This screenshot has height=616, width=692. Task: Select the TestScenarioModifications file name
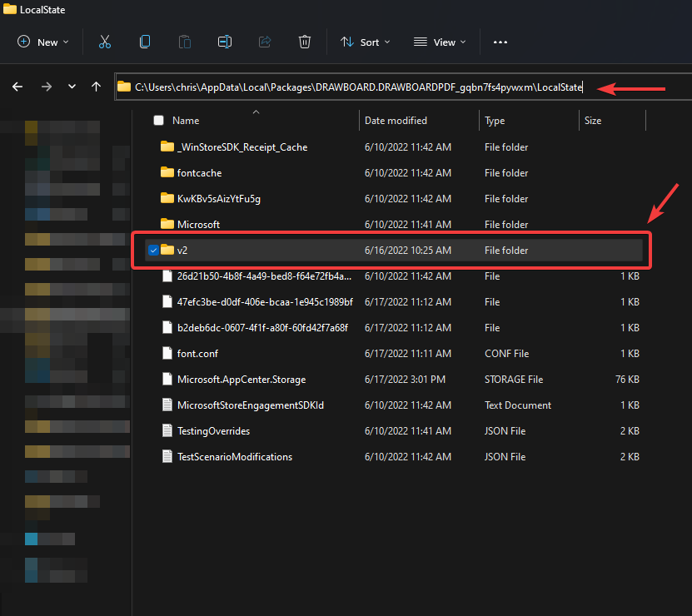tap(234, 457)
